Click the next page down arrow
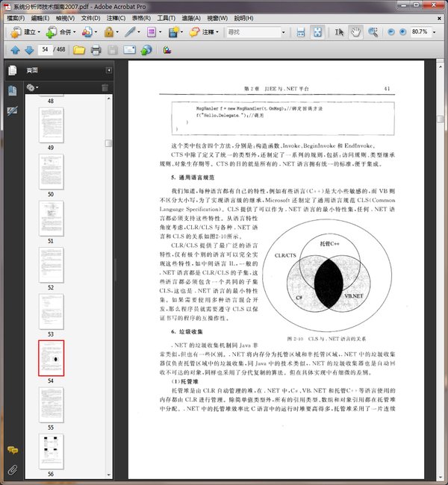The image size is (448, 485). tap(29, 50)
